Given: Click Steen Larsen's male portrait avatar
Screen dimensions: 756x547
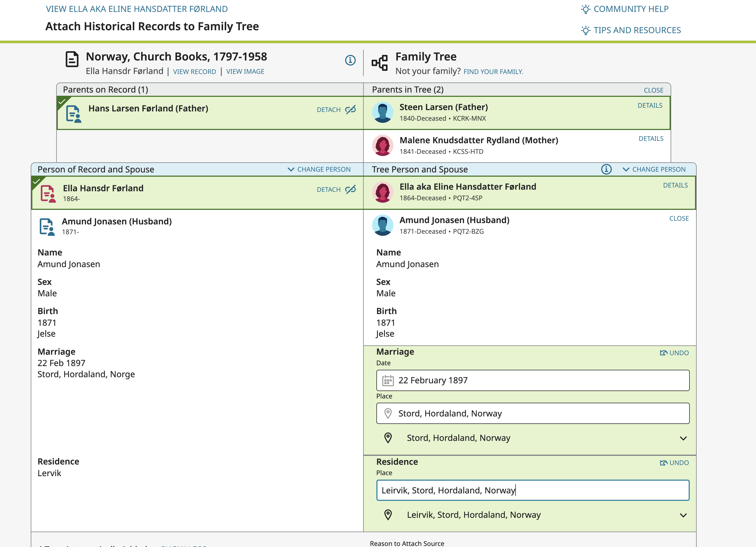Looking at the screenshot, I should click(383, 112).
